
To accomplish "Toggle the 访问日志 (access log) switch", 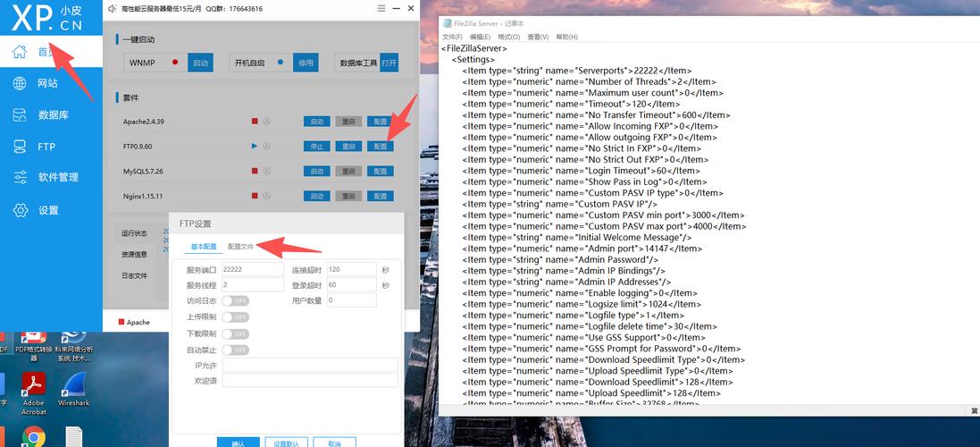I will pos(235,301).
